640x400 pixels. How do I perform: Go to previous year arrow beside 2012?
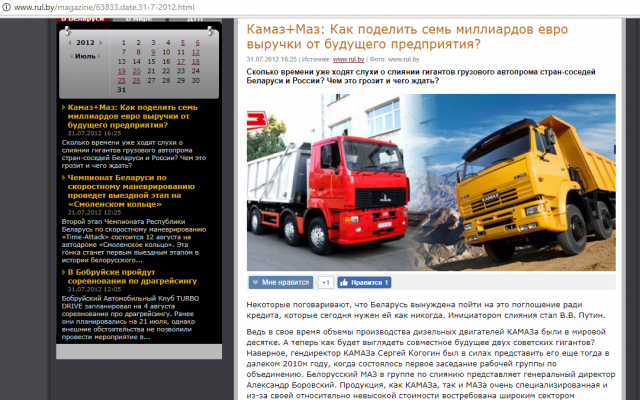[69, 43]
